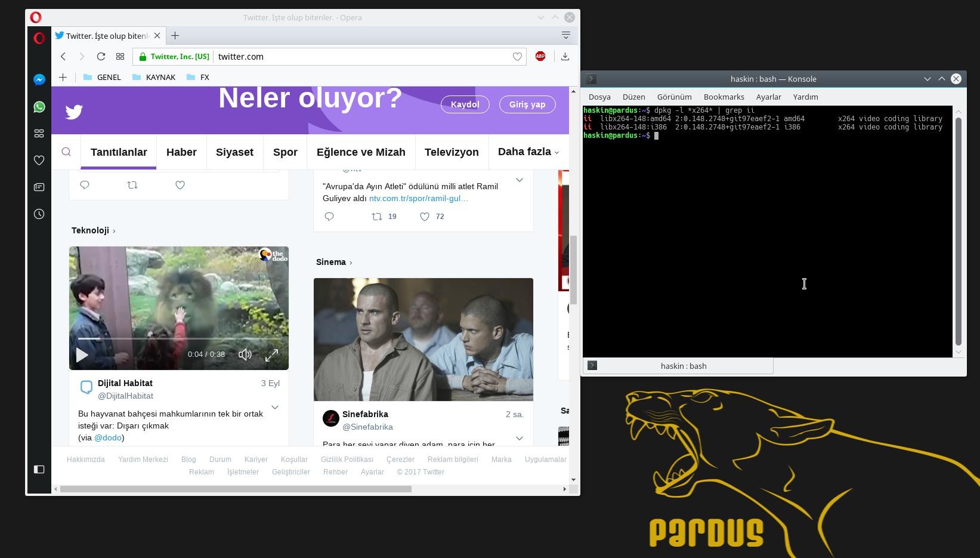Click the Giriş yap login button
980x558 pixels.
(x=527, y=104)
